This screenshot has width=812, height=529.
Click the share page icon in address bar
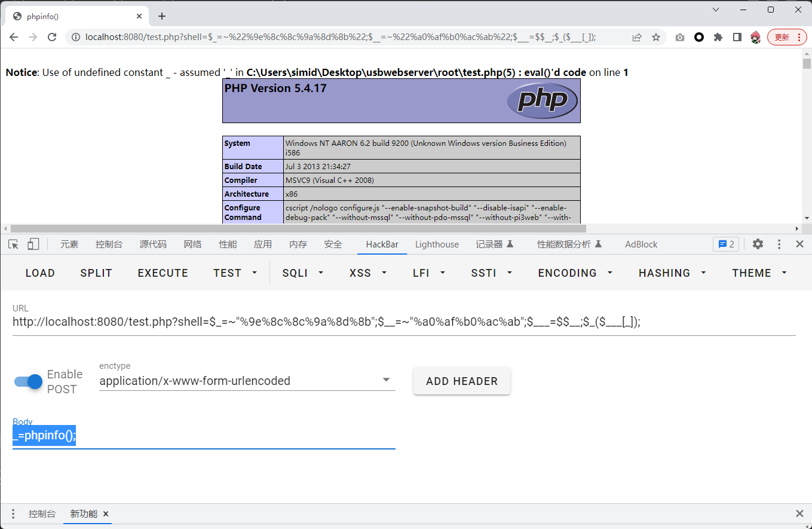637,37
